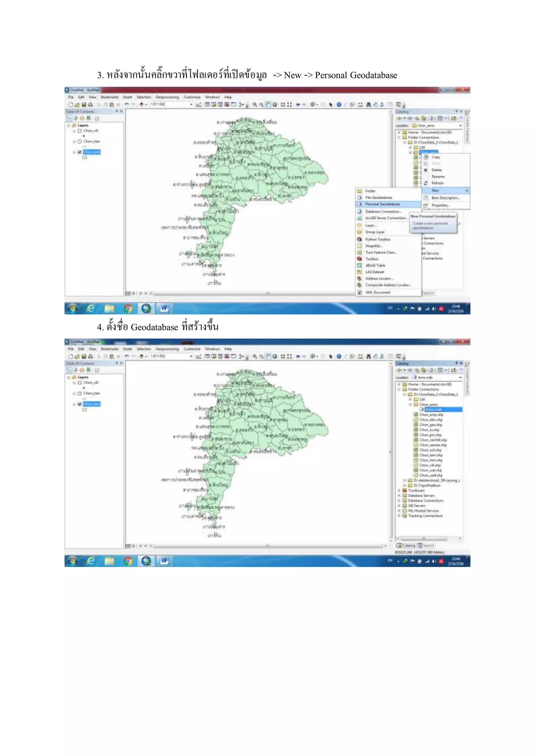Image resolution: width=535 pixels, height=756 pixels.
Task: Click Add Data icon in step 4 screenshot
Action: 141,356
